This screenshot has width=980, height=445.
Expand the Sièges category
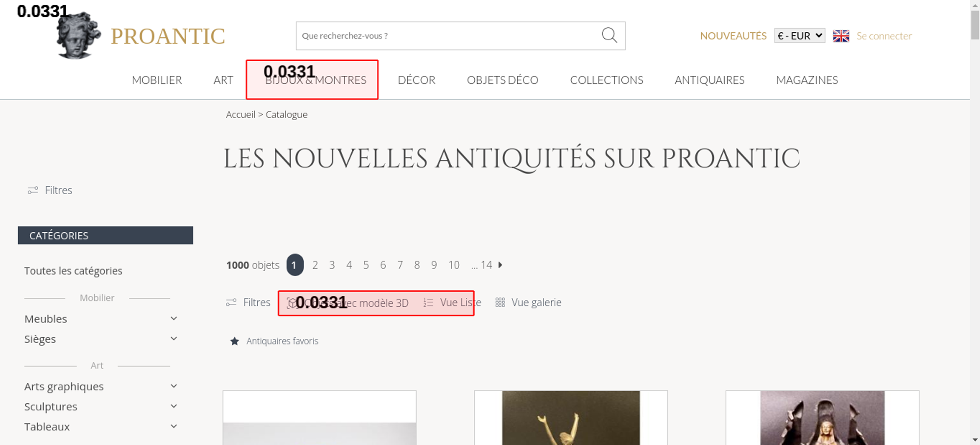(x=173, y=339)
